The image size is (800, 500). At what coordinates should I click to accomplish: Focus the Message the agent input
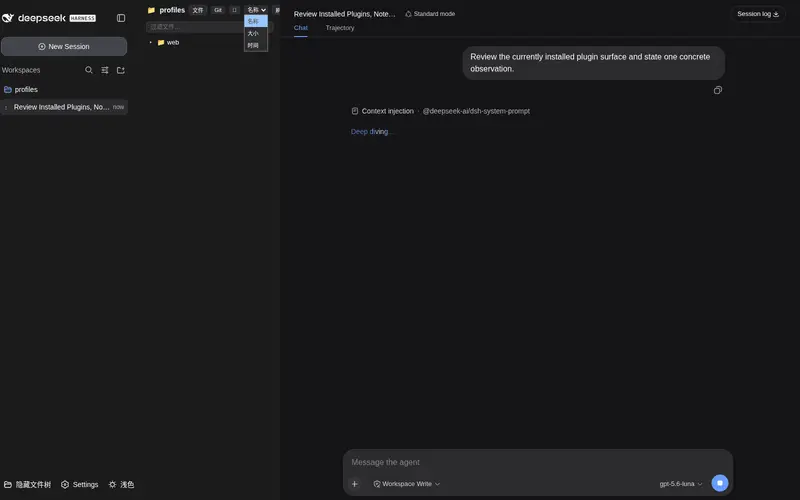pyautogui.click(x=538, y=462)
